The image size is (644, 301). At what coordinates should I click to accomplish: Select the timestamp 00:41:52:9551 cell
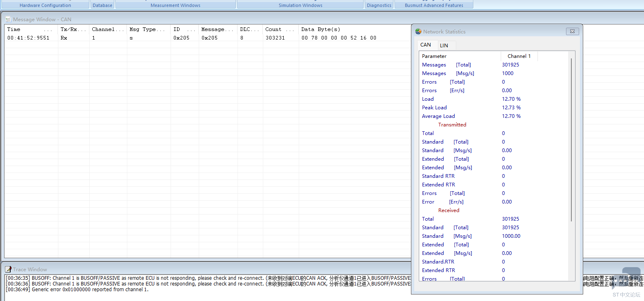pos(28,38)
